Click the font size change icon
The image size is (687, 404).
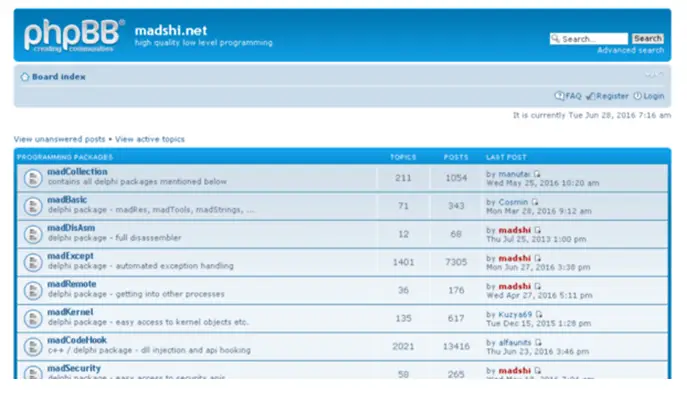[654, 75]
